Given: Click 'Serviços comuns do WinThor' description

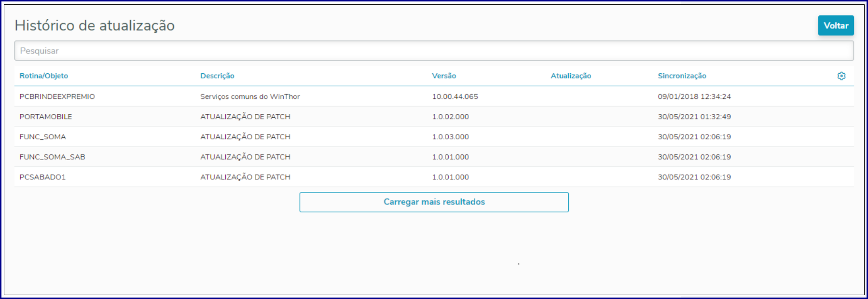Looking at the screenshot, I should tap(250, 96).
